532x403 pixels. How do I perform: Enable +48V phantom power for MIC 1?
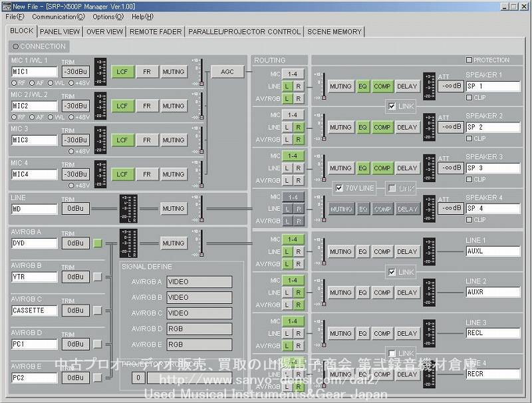71,82
